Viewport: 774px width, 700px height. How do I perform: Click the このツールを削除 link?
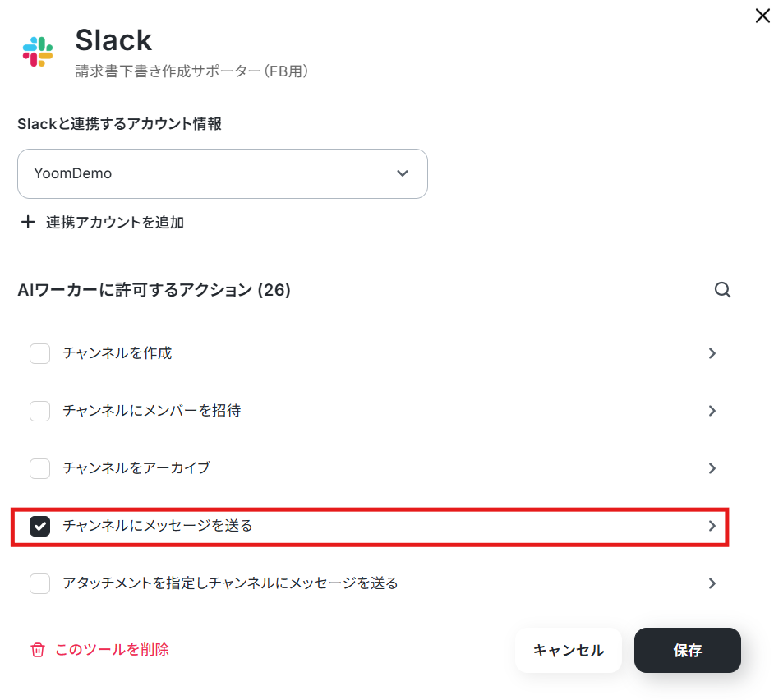(112, 650)
